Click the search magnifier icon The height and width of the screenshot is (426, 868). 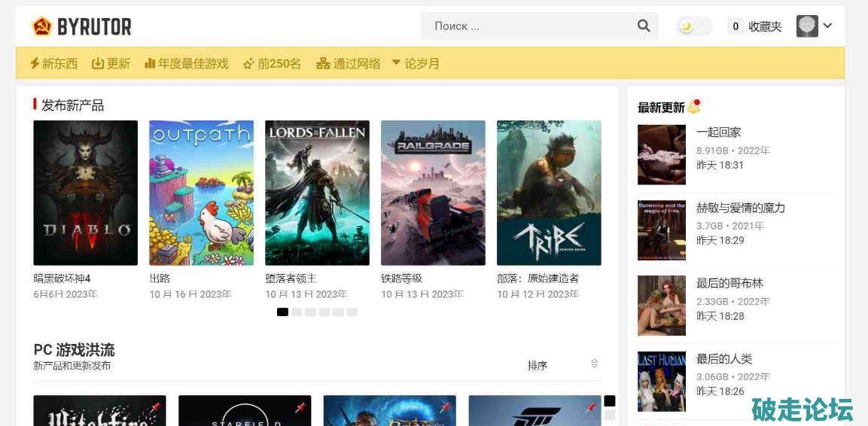[x=643, y=26]
